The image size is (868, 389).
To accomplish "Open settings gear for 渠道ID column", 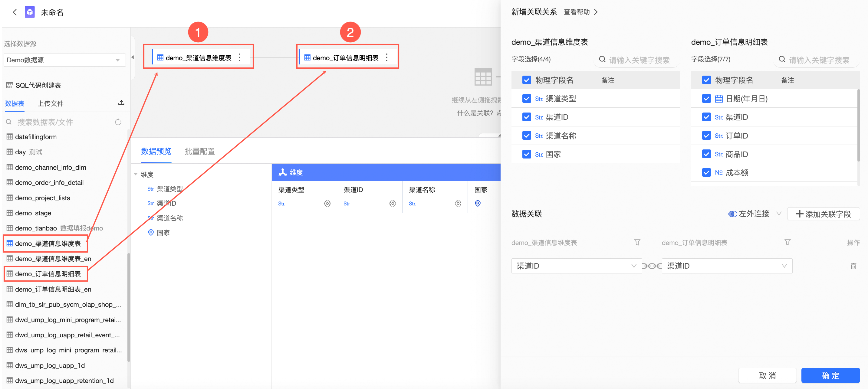I will (393, 204).
